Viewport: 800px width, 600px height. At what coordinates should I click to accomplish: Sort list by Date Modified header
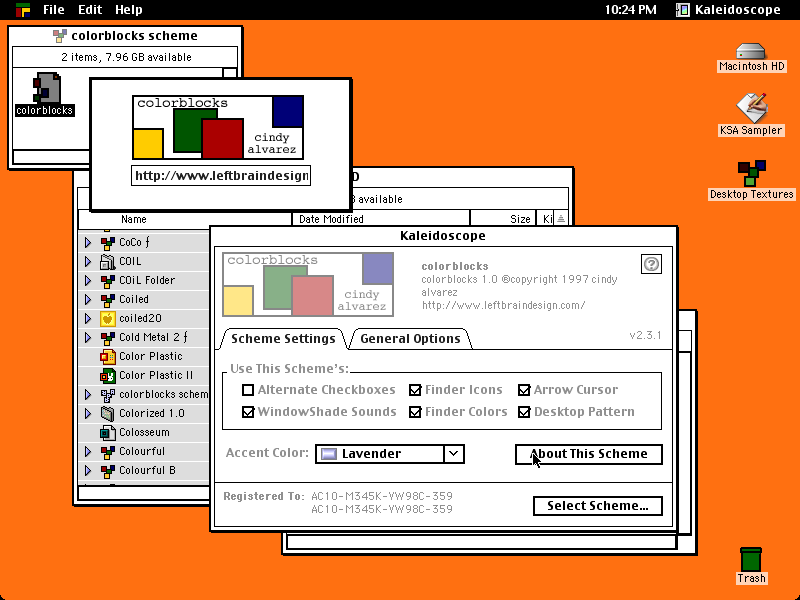[381, 219]
